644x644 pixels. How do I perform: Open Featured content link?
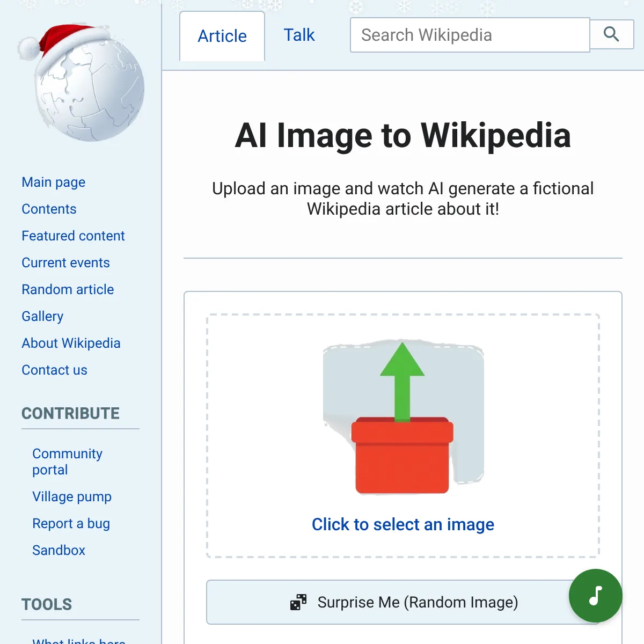coord(73,236)
